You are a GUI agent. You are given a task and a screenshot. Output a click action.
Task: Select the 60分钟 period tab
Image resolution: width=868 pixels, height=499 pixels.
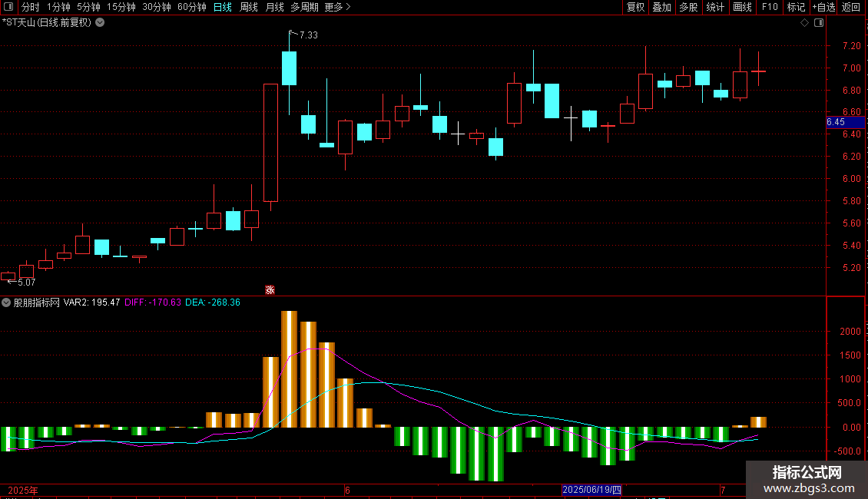point(191,7)
